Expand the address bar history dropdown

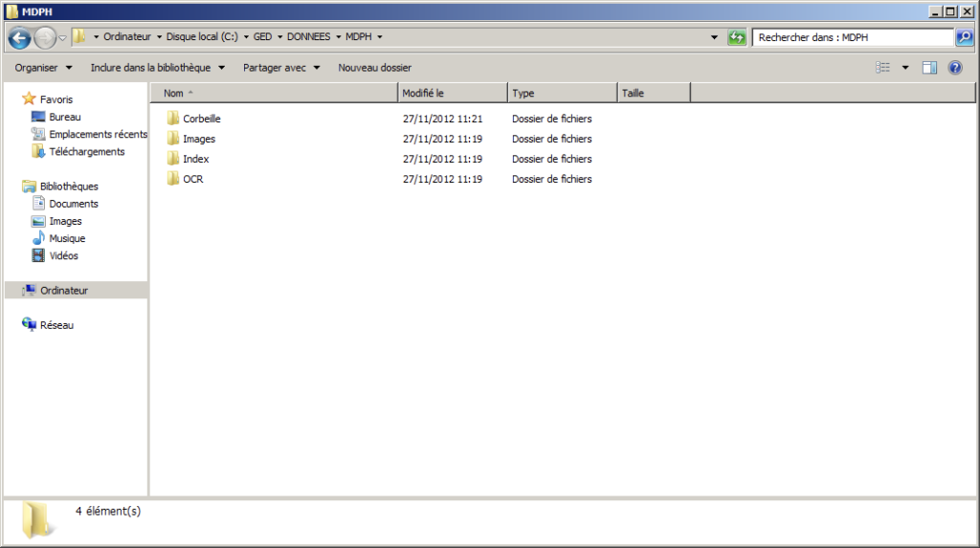click(715, 37)
